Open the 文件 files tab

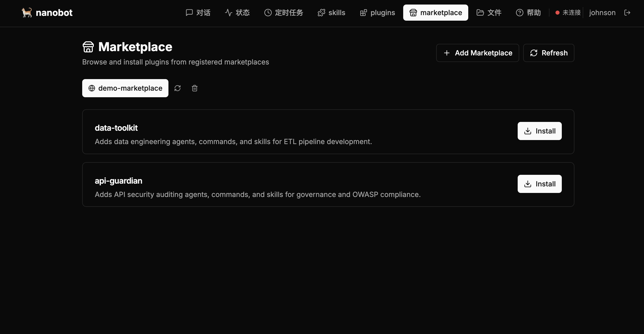point(489,13)
